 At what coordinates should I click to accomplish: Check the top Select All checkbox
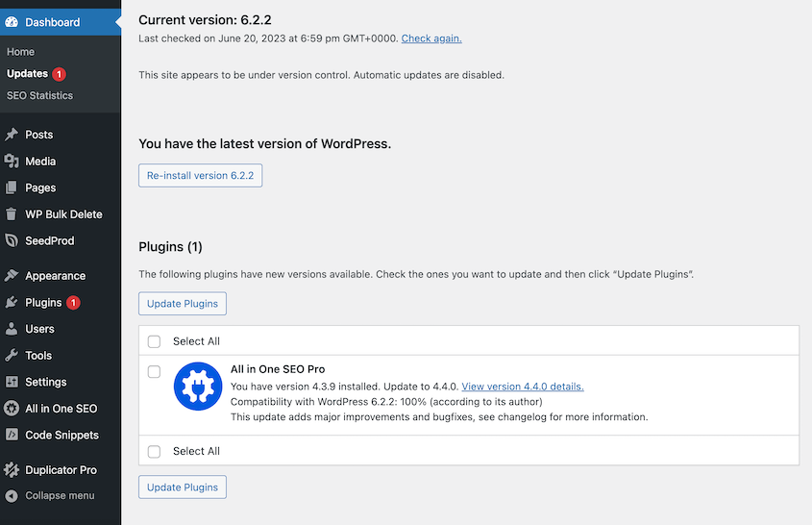tap(154, 341)
